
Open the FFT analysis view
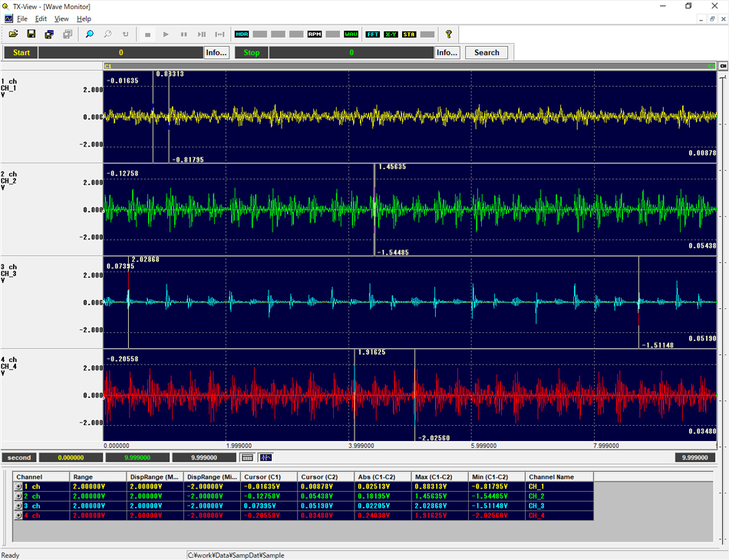374,34
